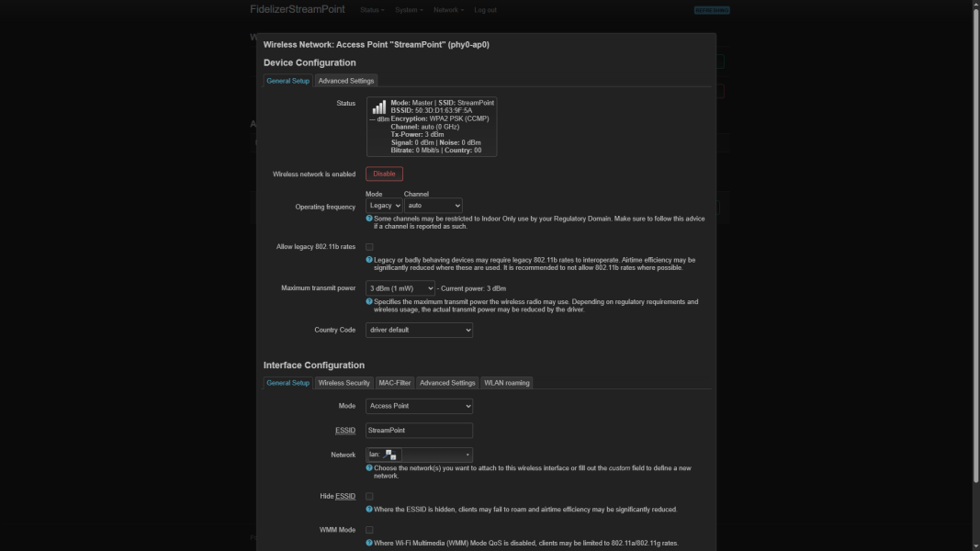Click the help icon under the Network selector
980x551 pixels.
click(x=369, y=468)
